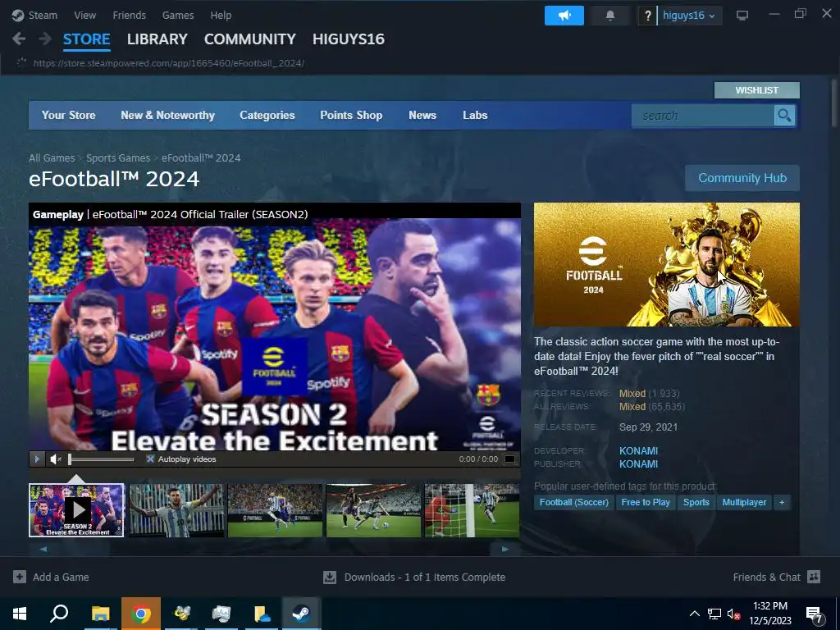Switch to the COMMUNITY tab
The width and height of the screenshot is (840, 630).
[x=249, y=39]
